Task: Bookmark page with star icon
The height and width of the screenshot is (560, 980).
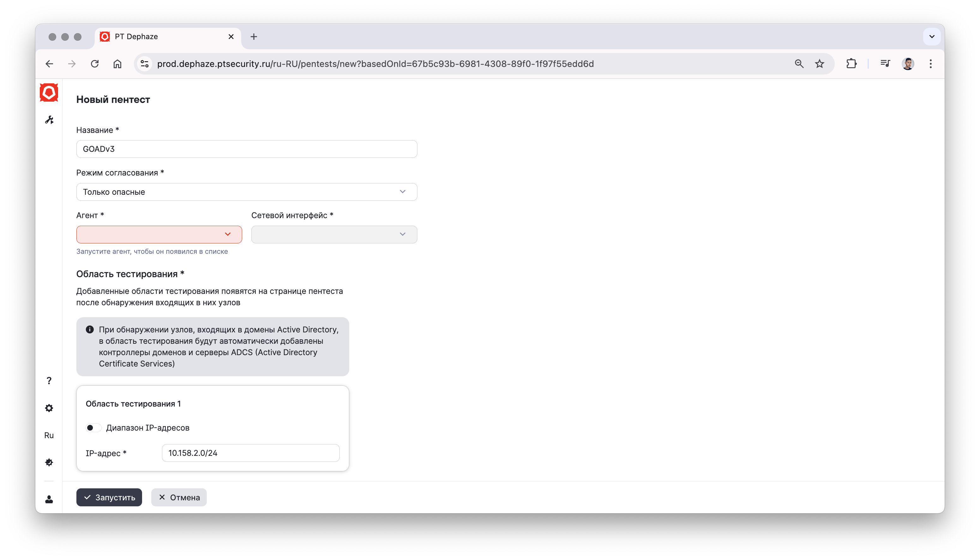Action: point(819,64)
